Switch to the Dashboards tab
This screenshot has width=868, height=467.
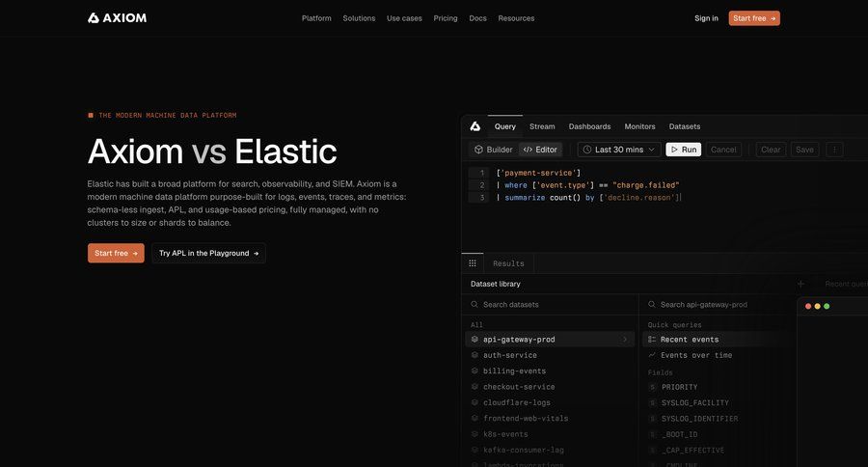tap(589, 126)
